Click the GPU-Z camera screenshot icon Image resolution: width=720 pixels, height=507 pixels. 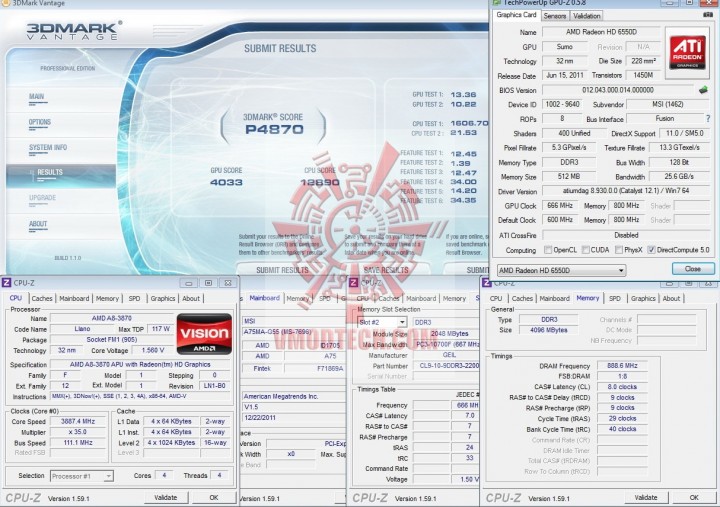[x=708, y=15]
